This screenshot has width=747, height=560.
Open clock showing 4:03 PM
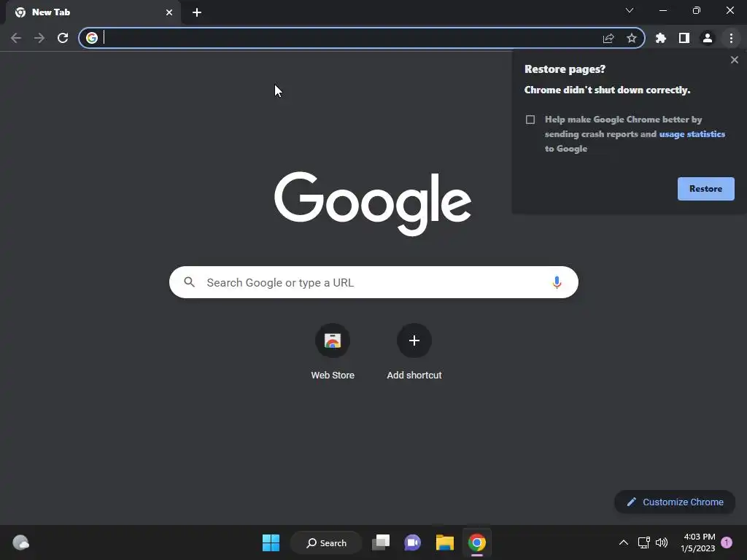(x=698, y=542)
